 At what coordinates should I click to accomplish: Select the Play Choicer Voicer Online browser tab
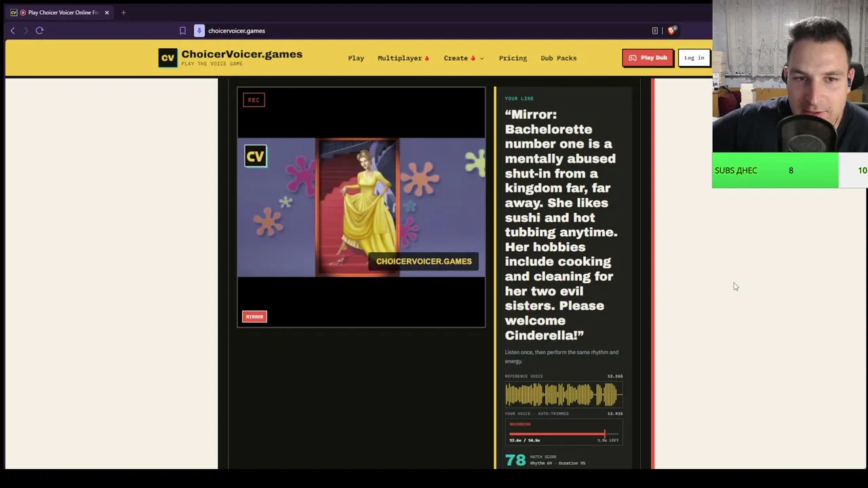pyautogui.click(x=60, y=12)
